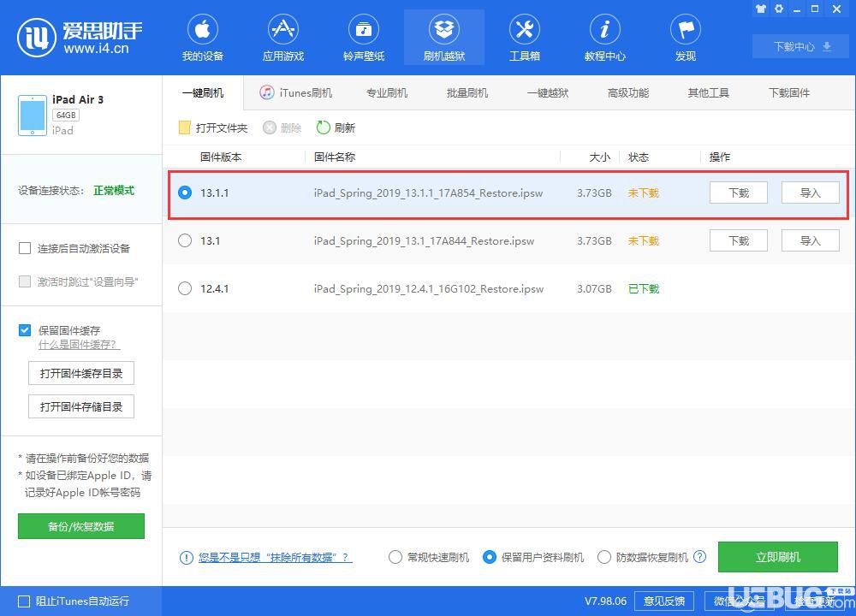Viewport: 856px width, 616px height.
Task: Click the 固件名称 column header
Action: (335, 157)
